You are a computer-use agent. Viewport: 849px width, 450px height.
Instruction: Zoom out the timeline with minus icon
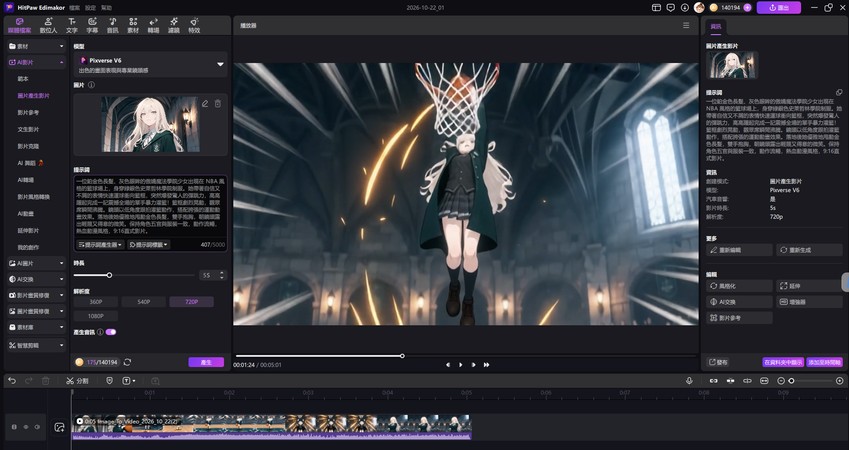coord(781,381)
